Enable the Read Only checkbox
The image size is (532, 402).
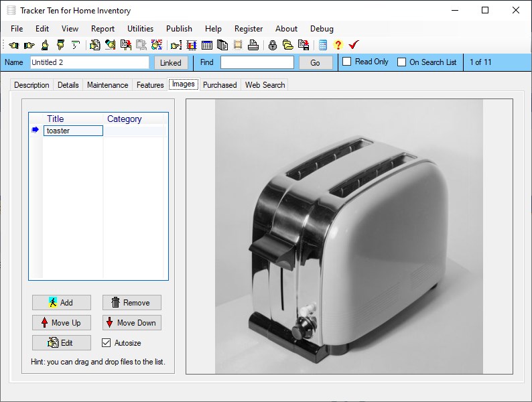[x=347, y=62]
